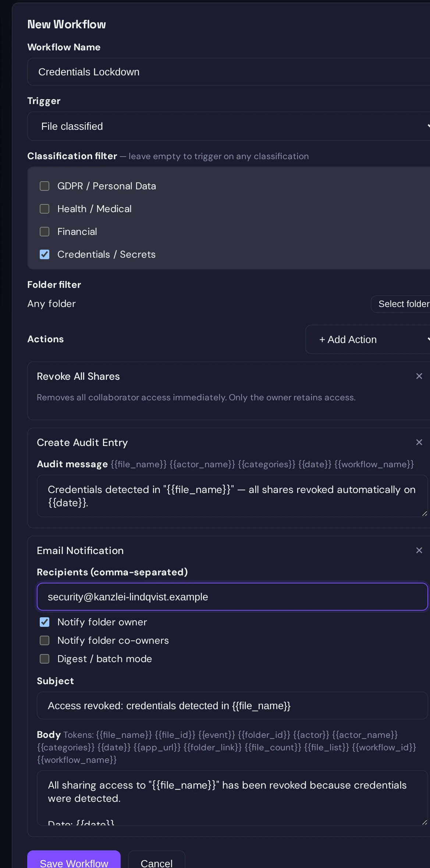This screenshot has width=430, height=868.
Task: Click the 'Email Notification' title
Action: click(80, 550)
